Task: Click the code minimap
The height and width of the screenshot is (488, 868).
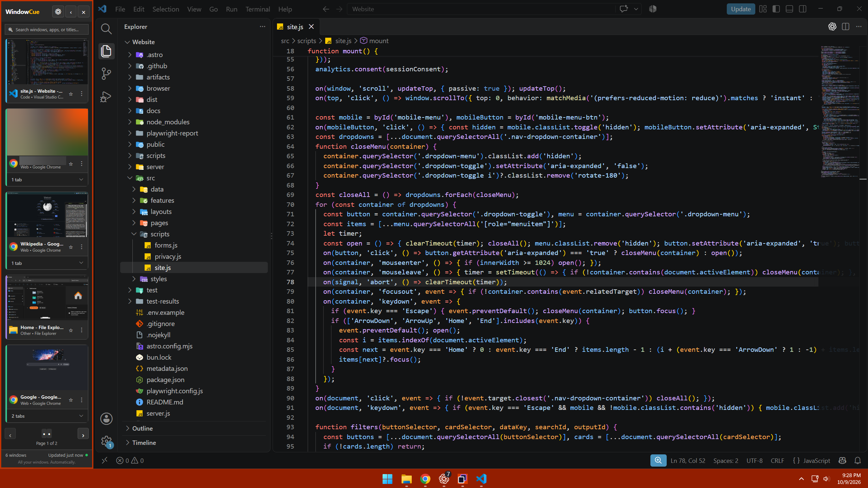Action: 840,112
